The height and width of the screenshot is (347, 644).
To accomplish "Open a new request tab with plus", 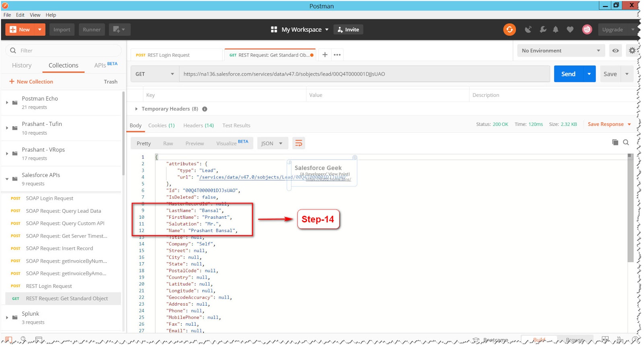I will [325, 55].
